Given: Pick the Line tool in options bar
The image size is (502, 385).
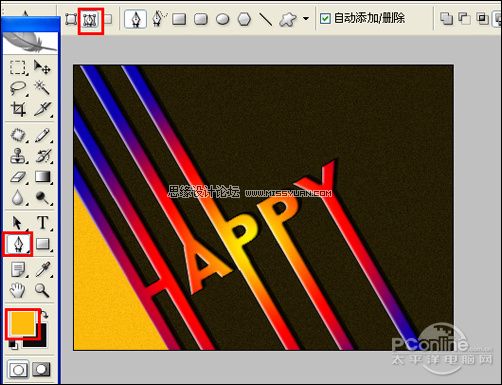Looking at the screenshot, I should point(266,19).
